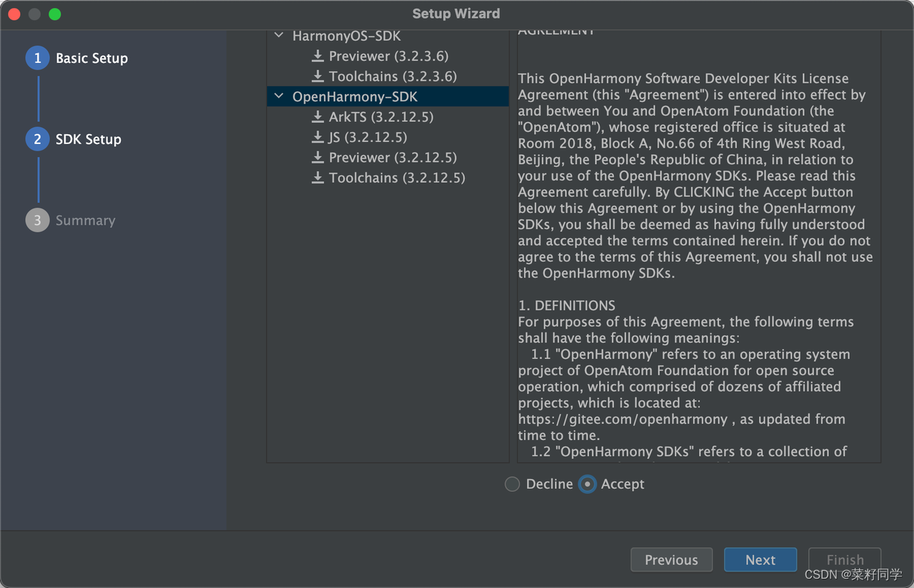Click the gitee.com/openharmony URL text

click(x=623, y=420)
